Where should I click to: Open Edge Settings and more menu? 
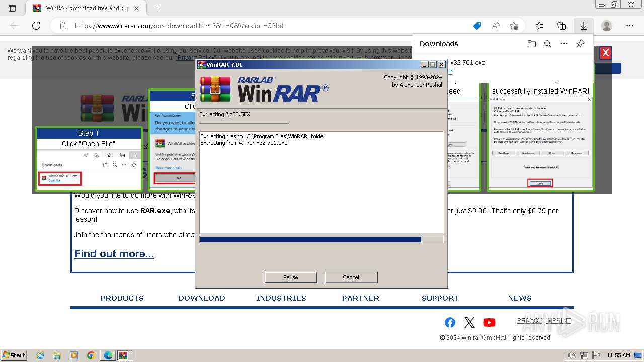(x=630, y=26)
